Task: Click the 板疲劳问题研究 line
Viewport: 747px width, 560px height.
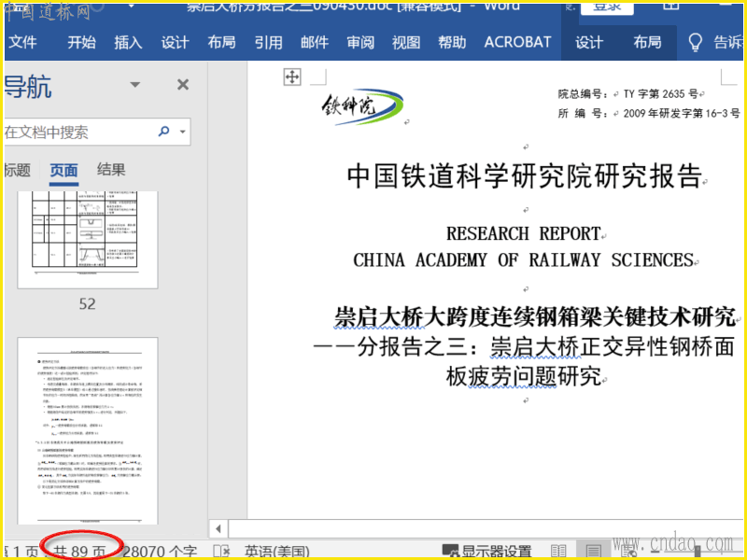Action: click(524, 376)
